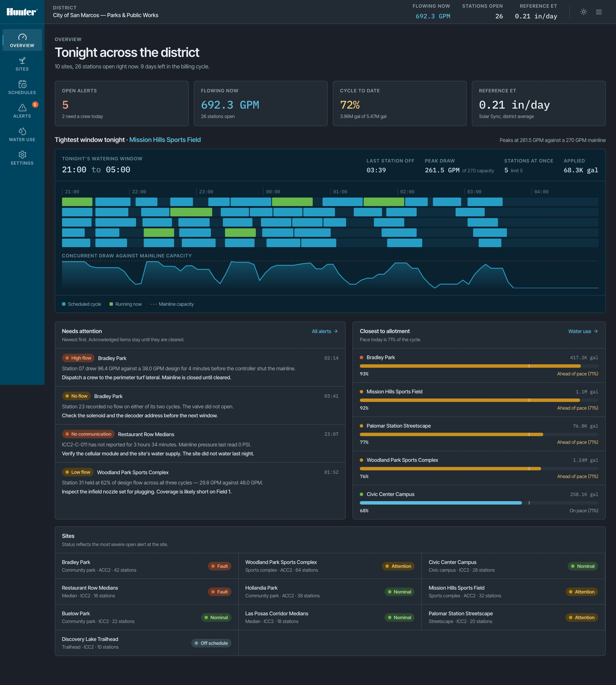The image size is (616, 685).
Task: Open Palomar Station Streetscape site row
Action: (x=513, y=617)
